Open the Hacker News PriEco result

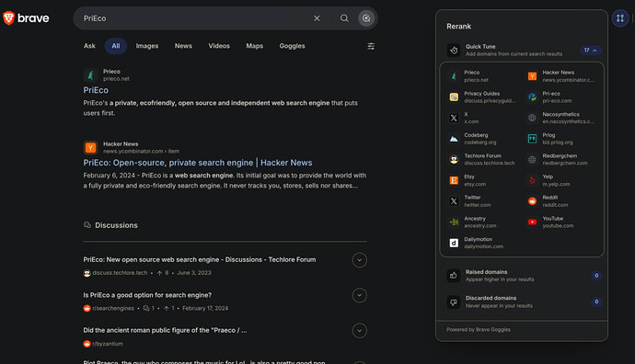tap(198, 163)
